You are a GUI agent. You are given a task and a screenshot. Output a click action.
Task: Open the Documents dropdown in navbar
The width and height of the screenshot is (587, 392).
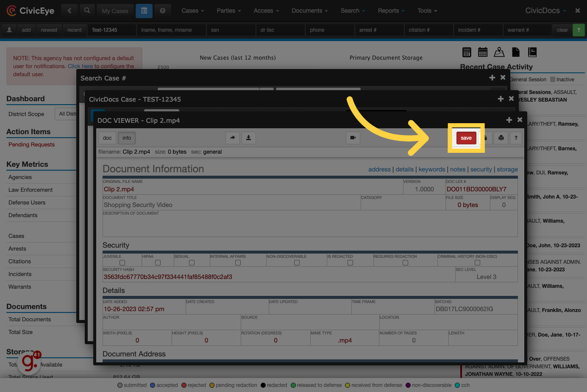309,11
